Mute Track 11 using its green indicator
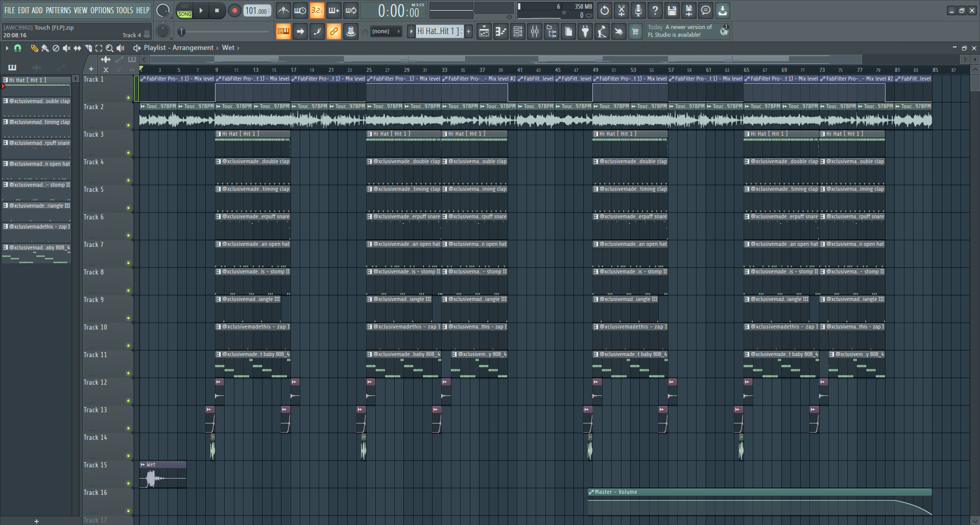Viewport: 980px width, 525px height. click(128, 373)
